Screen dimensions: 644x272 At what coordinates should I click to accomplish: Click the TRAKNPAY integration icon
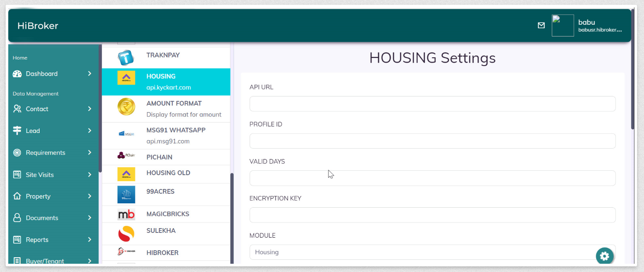coord(126,55)
